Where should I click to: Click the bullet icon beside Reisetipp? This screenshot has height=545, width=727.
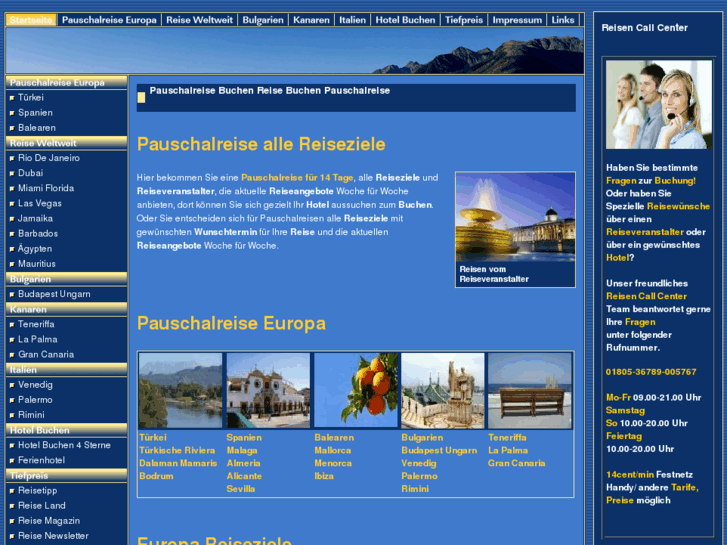12,491
